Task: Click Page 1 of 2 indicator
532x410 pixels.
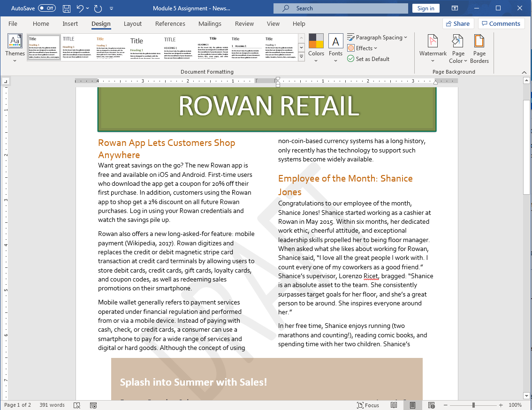Action: point(17,405)
